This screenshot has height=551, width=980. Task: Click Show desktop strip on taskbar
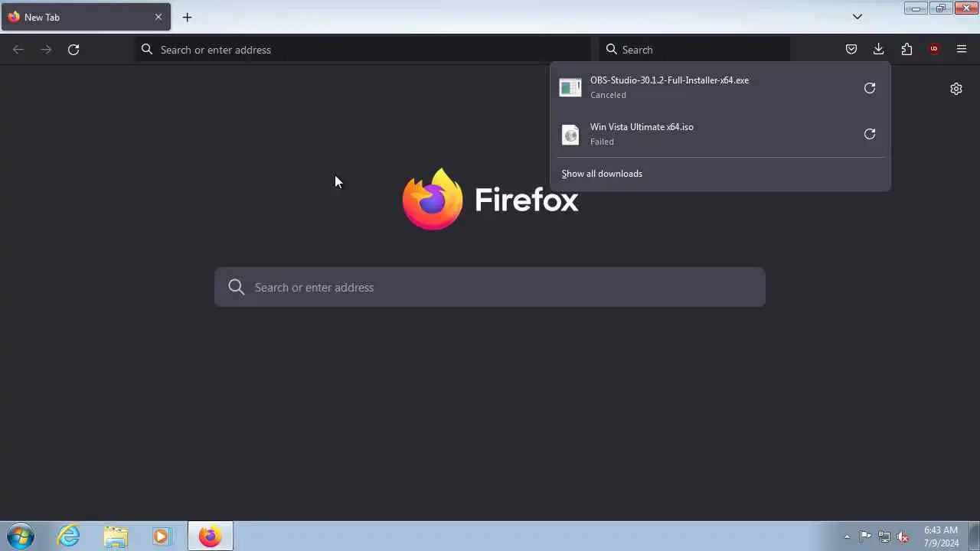point(974,536)
